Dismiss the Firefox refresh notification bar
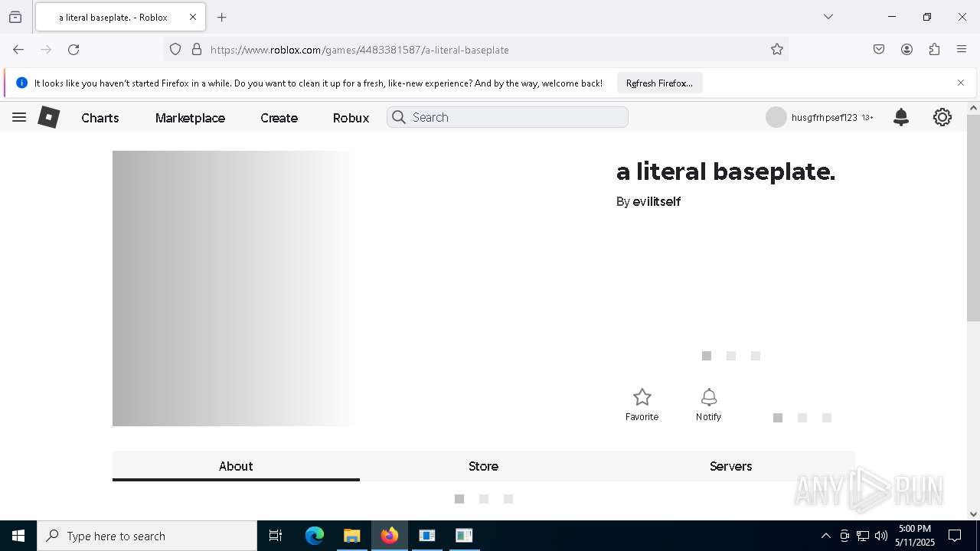Viewport: 980px width, 551px height. pyautogui.click(x=961, y=83)
